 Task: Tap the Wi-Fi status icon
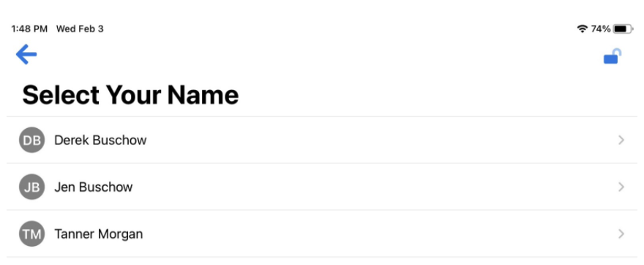click(x=582, y=29)
